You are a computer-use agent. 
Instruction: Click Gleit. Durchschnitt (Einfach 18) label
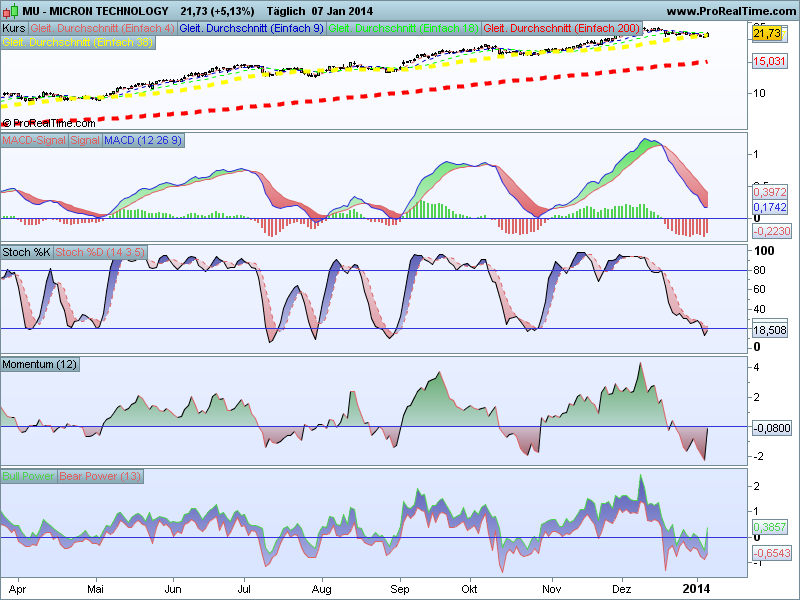(403, 28)
